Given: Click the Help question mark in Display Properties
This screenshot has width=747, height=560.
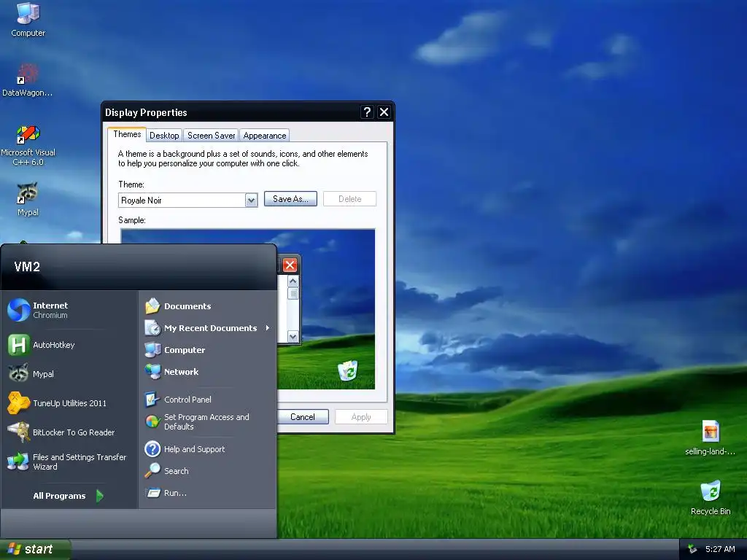Looking at the screenshot, I should click(367, 112).
